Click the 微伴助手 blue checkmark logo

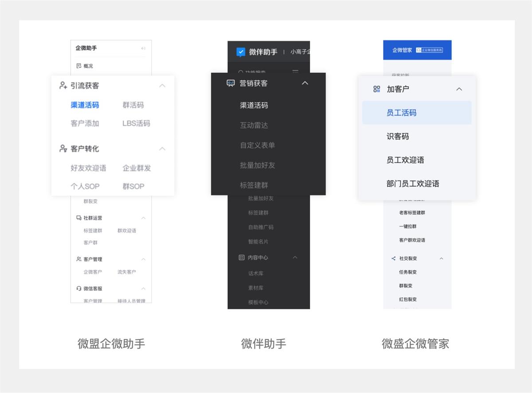pyautogui.click(x=241, y=52)
